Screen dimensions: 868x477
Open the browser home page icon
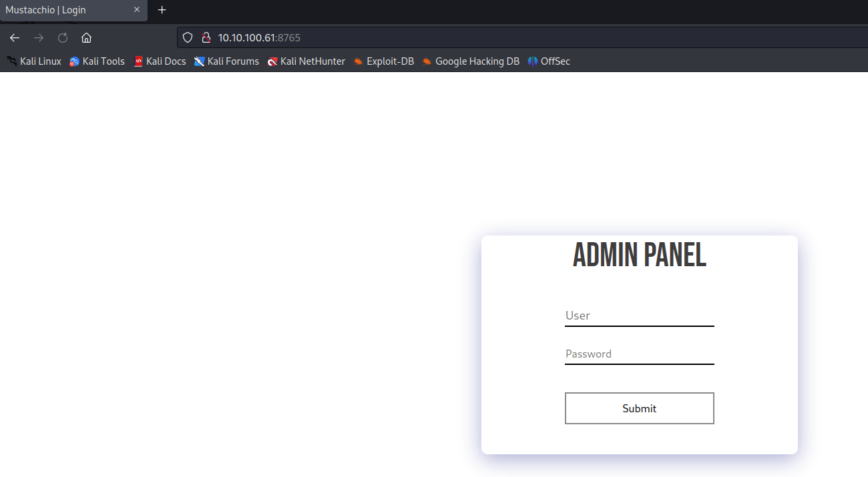(86, 38)
